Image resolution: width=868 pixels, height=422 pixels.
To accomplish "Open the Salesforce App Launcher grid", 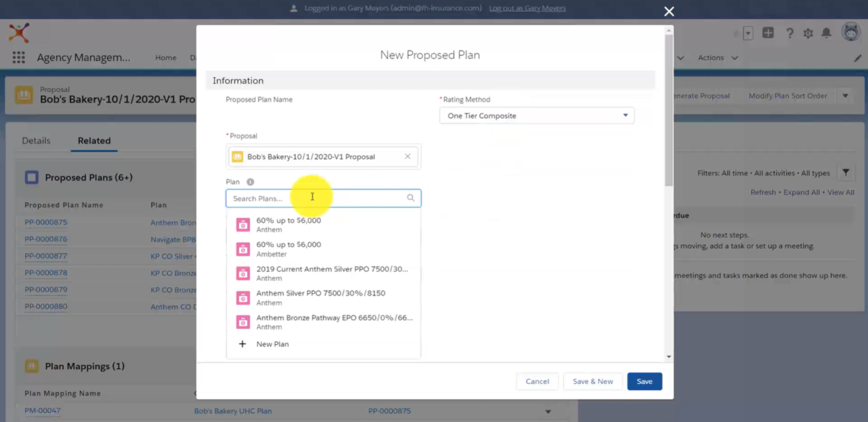I will click(18, 58).
